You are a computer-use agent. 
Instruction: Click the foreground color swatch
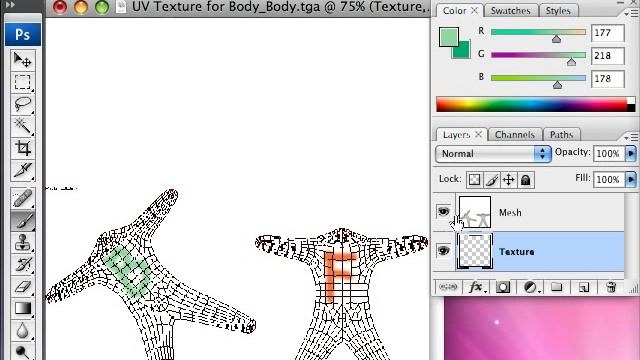tap(449, 37)
